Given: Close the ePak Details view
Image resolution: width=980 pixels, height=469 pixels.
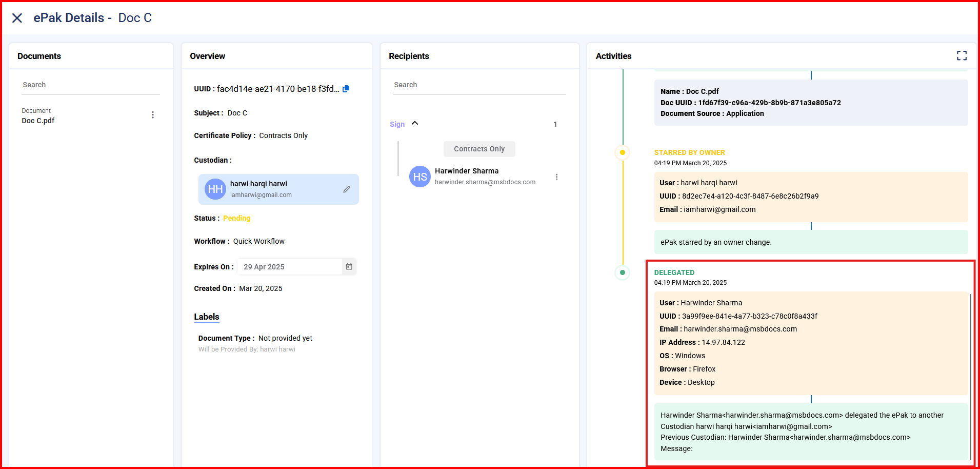Looking at the screenshot, I should 17,18.
